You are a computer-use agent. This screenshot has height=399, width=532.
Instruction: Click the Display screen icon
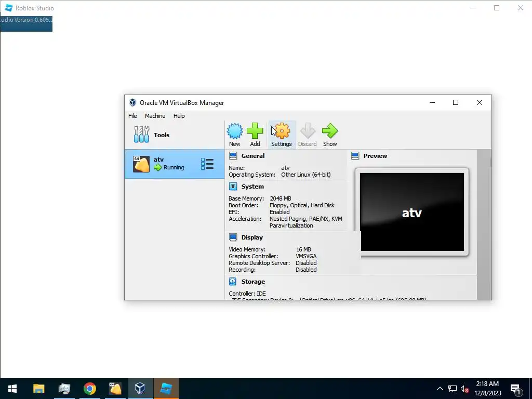click(x=233, y=237)
